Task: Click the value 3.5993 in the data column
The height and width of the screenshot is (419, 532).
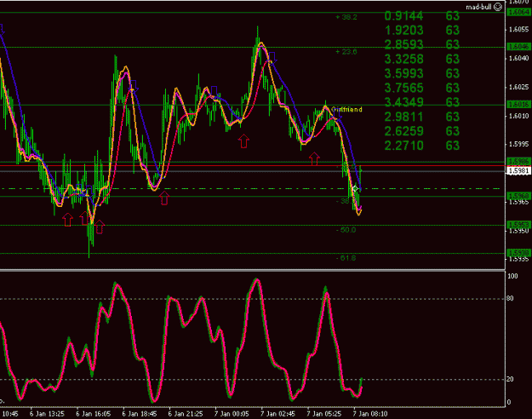Action: pos(403,73)
